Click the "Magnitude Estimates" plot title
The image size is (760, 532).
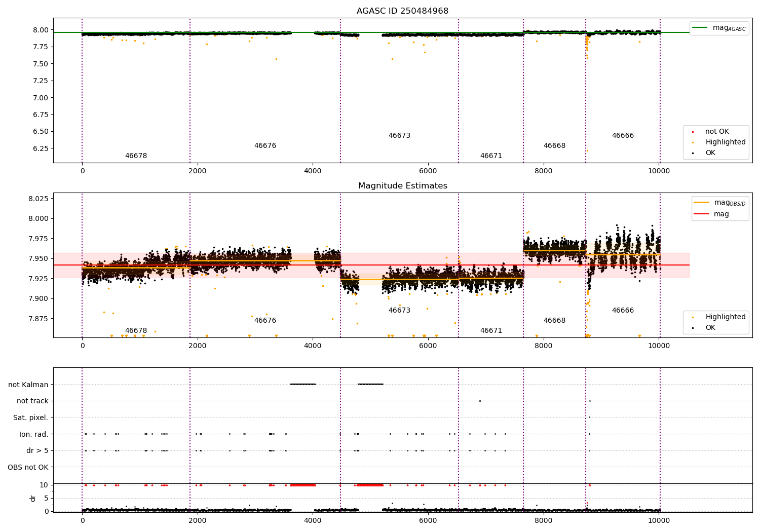coord(402,186)
